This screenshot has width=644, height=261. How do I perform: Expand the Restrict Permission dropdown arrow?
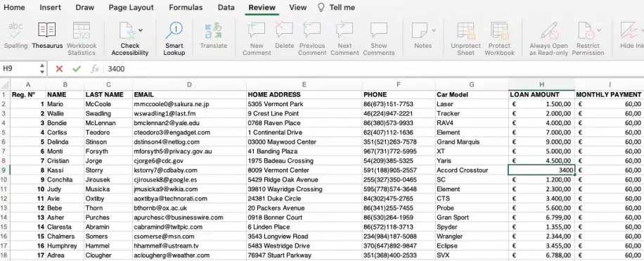tap(599, 30)
